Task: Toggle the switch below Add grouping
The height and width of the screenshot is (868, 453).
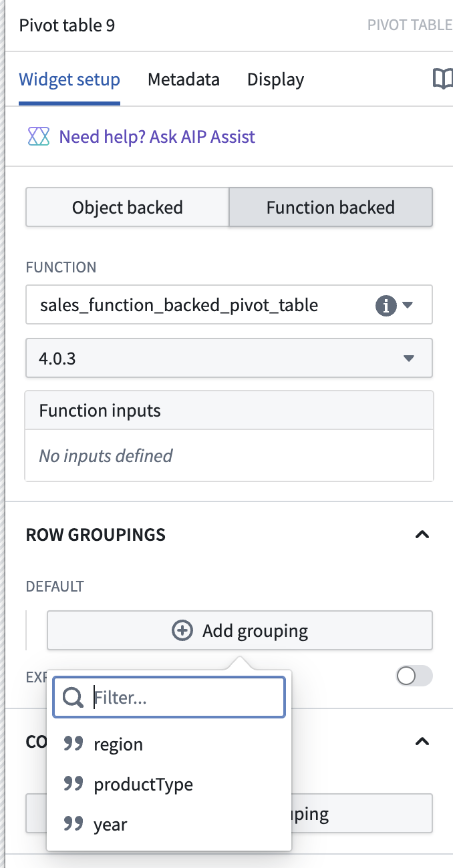Action: coord(414,676)
